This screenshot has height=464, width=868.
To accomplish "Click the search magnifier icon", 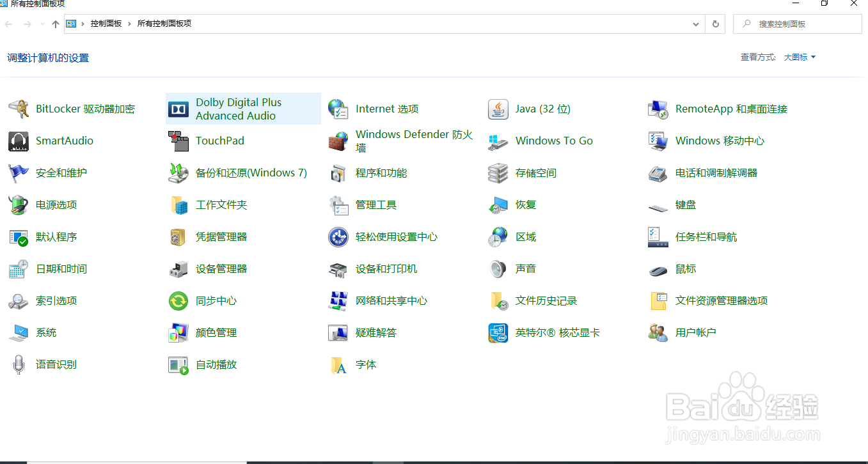I will pyautogui.click(x=746, y=24).
